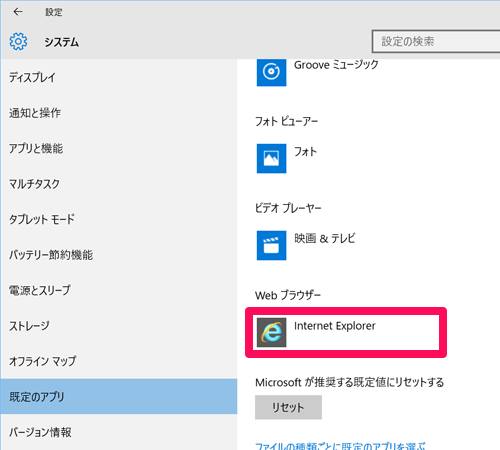Select 既定のアプリ sidebar item
The width and height of the screenshot is (500, 450).
tap(119, 396)
